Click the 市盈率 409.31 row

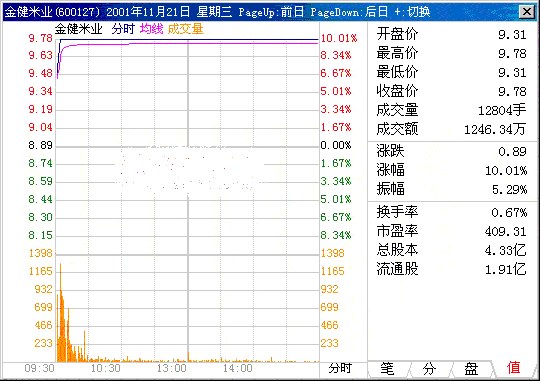pyautogui.click(x=451, y=231)
